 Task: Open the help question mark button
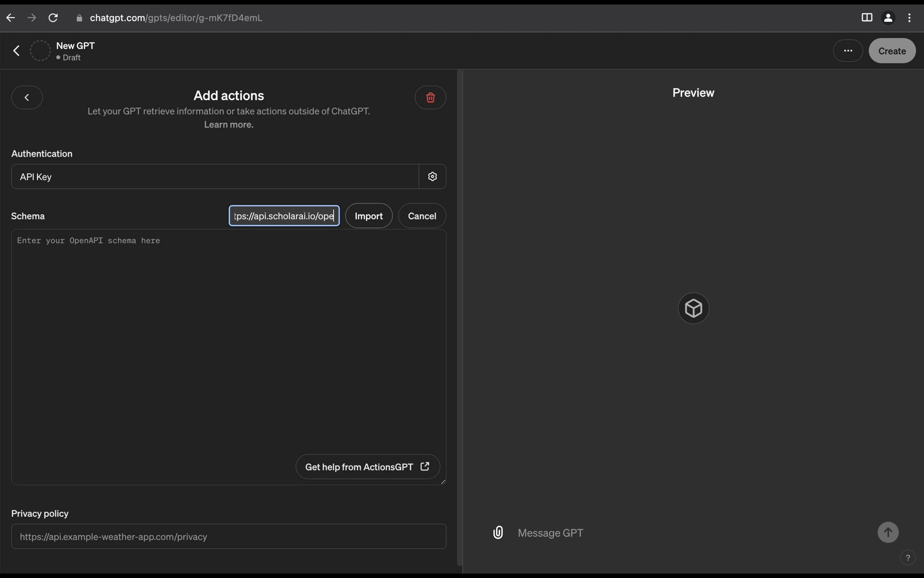(908, 558)
